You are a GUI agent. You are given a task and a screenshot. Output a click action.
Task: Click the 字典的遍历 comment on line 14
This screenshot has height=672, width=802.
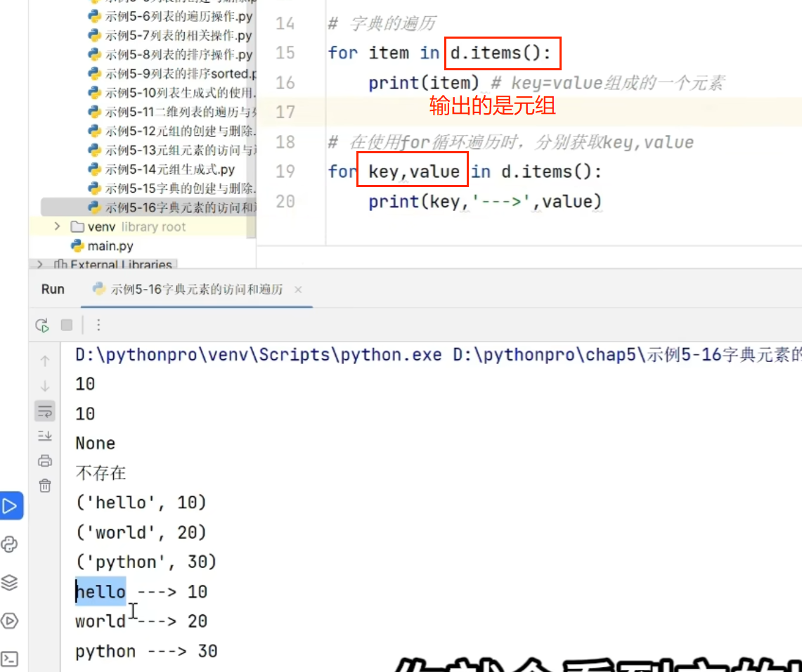(x=382, y=23)
